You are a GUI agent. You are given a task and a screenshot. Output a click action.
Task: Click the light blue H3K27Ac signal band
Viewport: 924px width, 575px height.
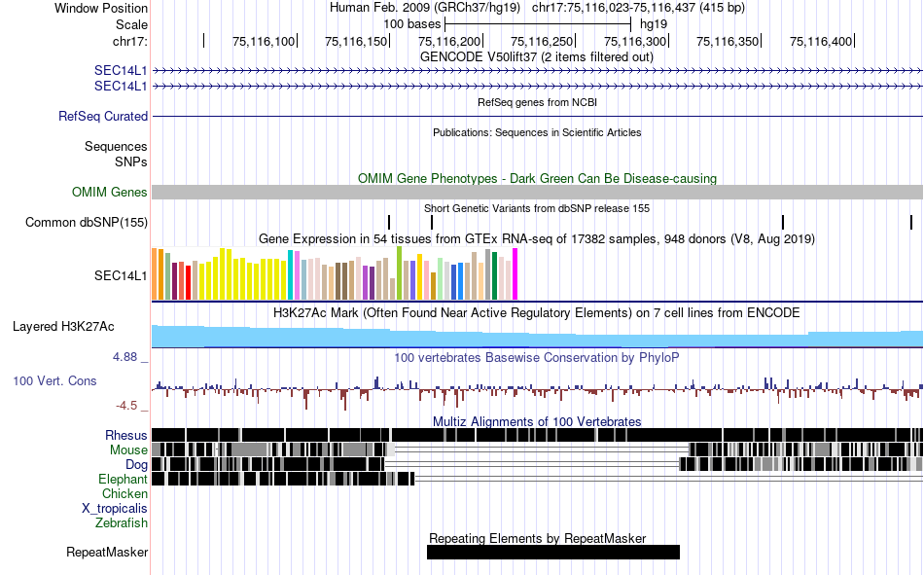pos(538,338)
